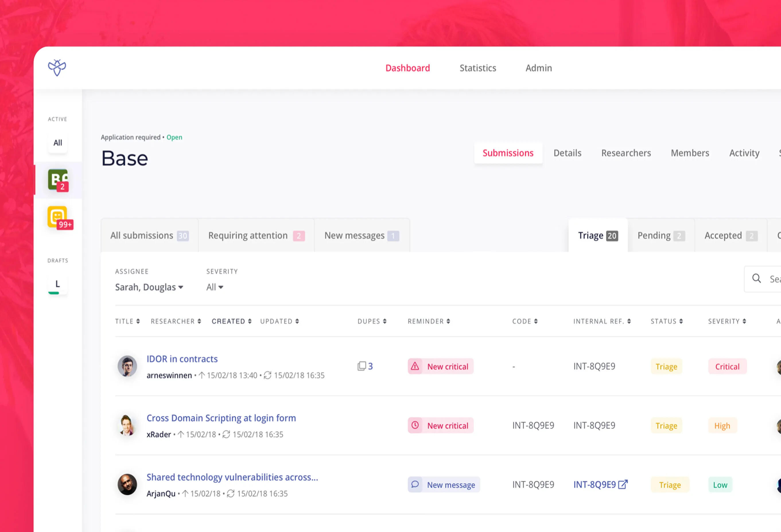
Task: Click the Low severity badge
Action: 720,484
